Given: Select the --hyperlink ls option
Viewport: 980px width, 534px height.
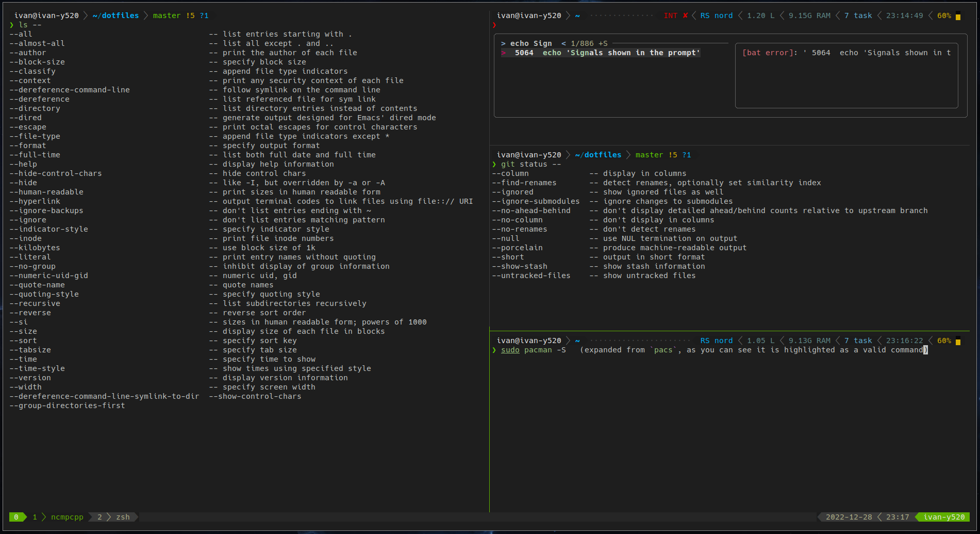Looking at the screenshot, I should click(35, 201).
